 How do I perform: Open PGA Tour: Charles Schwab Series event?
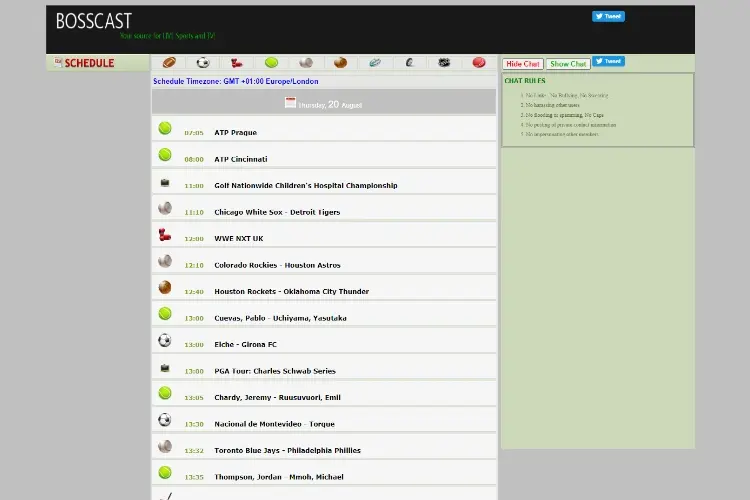pyautogui.click(x=275, y=371)
